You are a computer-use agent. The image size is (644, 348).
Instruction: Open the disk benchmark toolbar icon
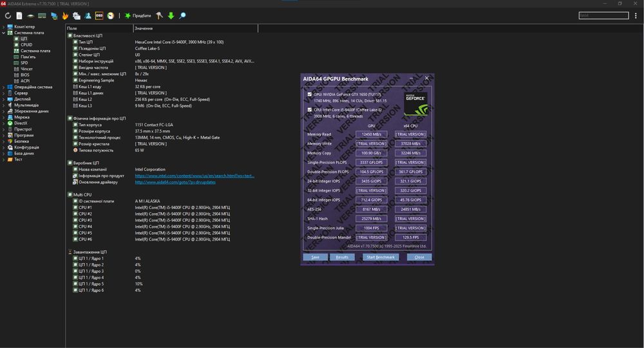(x=30, y=15)
